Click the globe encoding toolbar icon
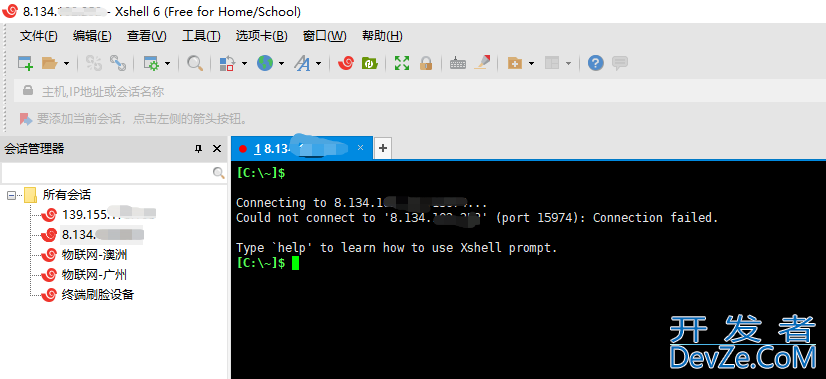This screenshot has width=826, height=379. (x=265, y=63)
